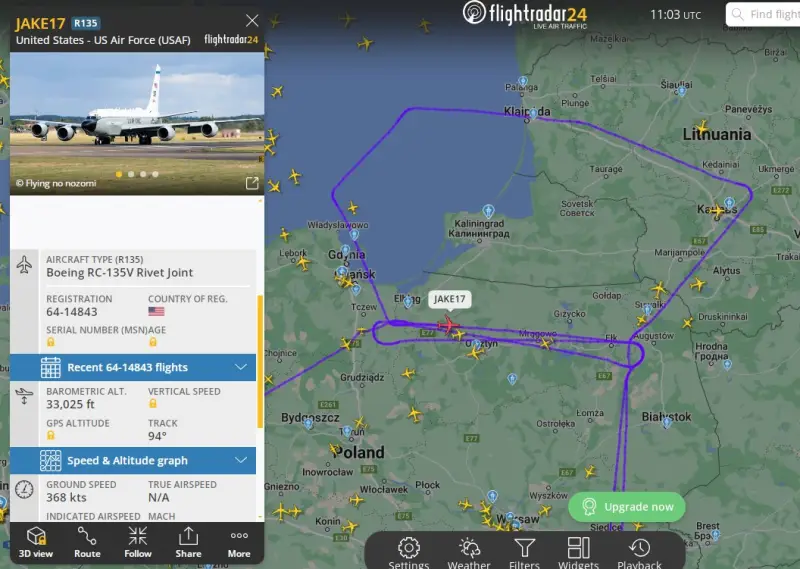
Task: Open aircraft photo in external link
Action: (252, 183)
